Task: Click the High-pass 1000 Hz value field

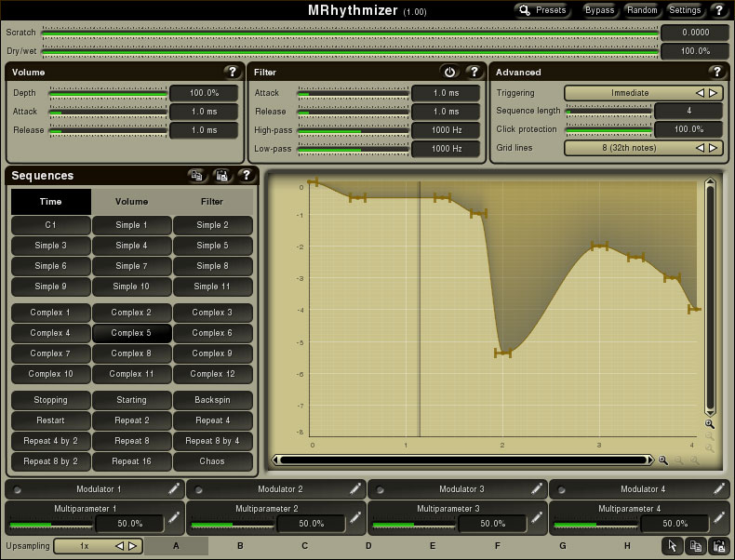Action: point(447,130)
